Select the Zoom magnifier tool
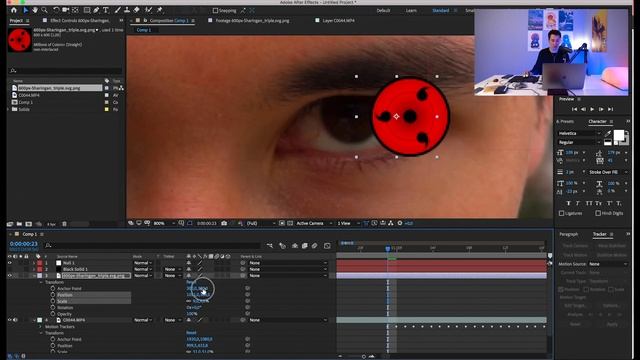Image resolution: width=640 pixels, height=360 pixels. pyautogui.click(x=44, y=10)
